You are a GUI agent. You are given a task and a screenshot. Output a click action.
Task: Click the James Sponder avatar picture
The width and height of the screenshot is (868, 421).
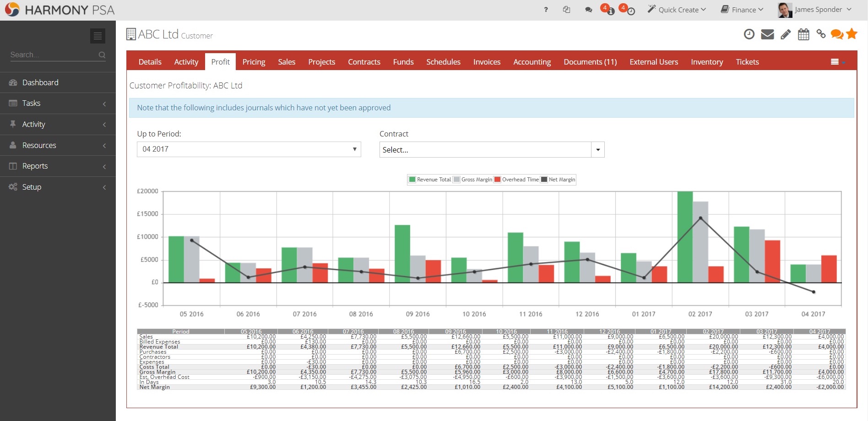785,10
